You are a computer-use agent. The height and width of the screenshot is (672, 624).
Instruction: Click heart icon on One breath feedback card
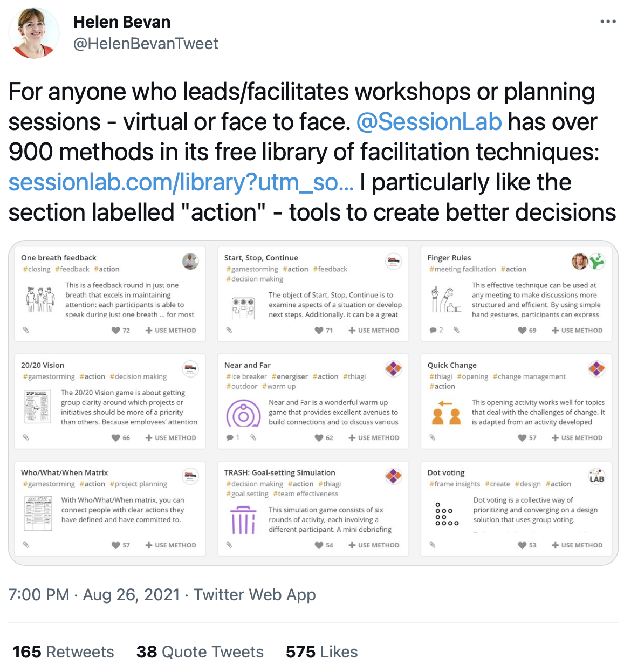[115, 330]
